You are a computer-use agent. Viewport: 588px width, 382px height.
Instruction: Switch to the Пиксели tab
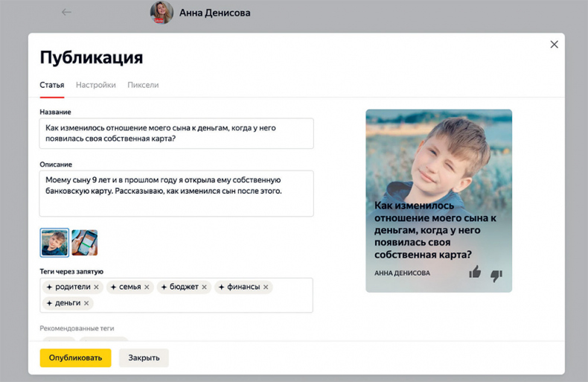click(x=143, y=85)
